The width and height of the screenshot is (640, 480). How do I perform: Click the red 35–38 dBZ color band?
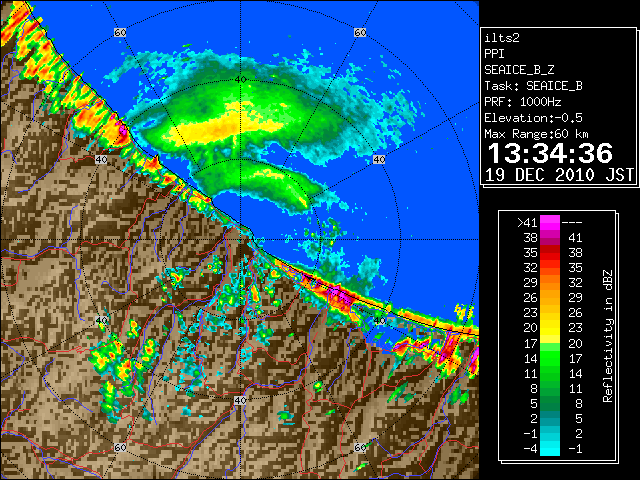(x=550, y=253)
